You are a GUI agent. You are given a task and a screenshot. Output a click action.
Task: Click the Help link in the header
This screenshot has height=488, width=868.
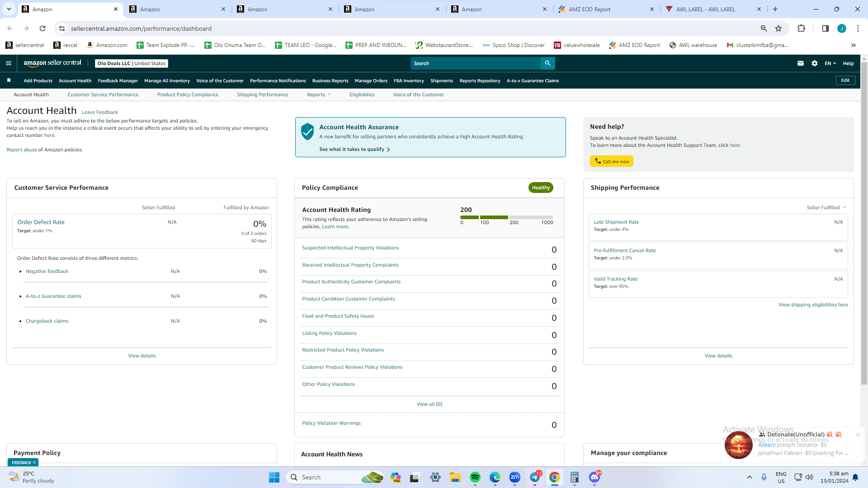(848, 63)
